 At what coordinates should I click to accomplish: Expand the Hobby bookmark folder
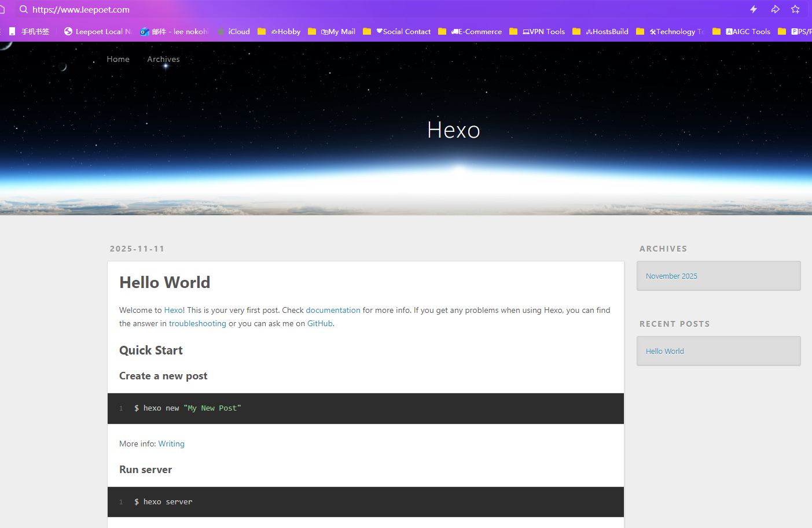click(x=280, y=32)
